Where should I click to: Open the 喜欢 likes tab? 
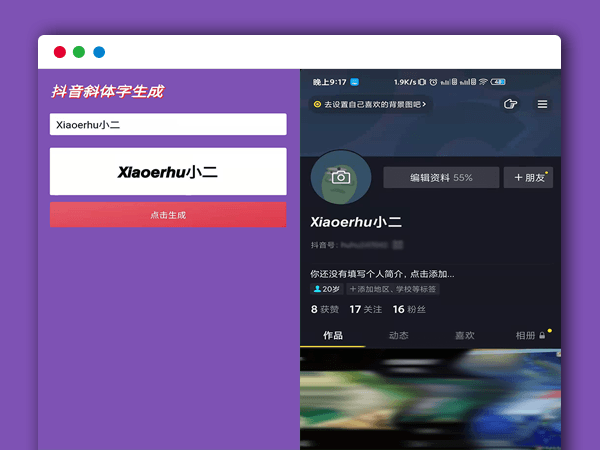(464, 335)
